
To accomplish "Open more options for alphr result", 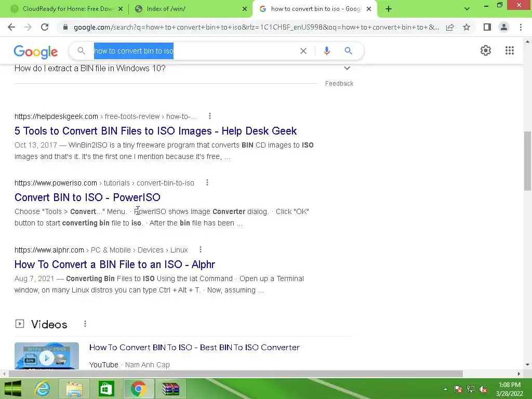I will (201, 250).
